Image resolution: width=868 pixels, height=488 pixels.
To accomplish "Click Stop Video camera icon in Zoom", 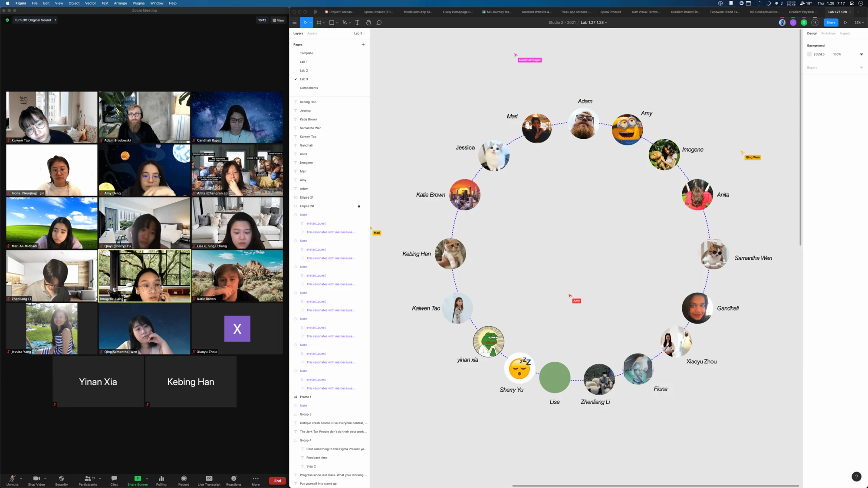I will click(x=36, y=478).
